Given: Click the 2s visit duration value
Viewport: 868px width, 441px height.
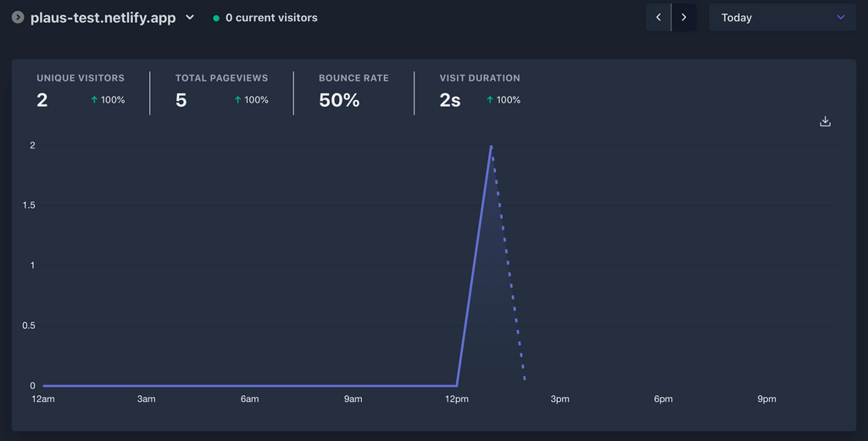Looking at the screenshot, I should pos(450,100).
